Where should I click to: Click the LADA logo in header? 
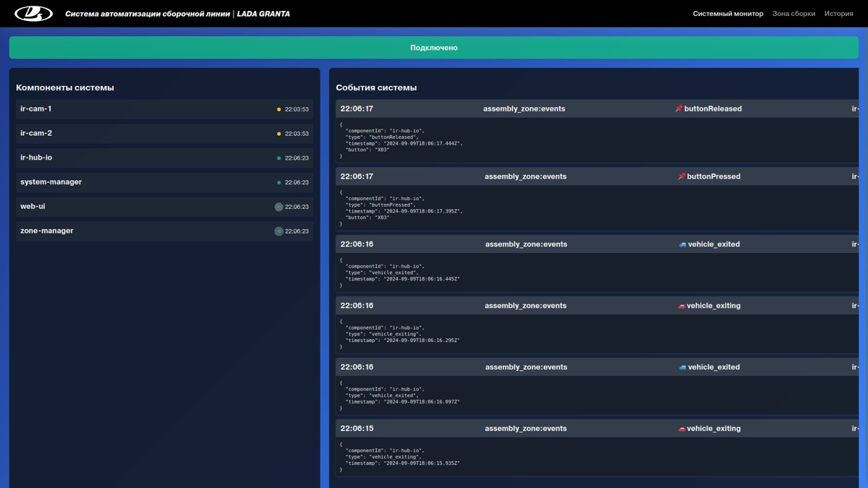(33, 14)
